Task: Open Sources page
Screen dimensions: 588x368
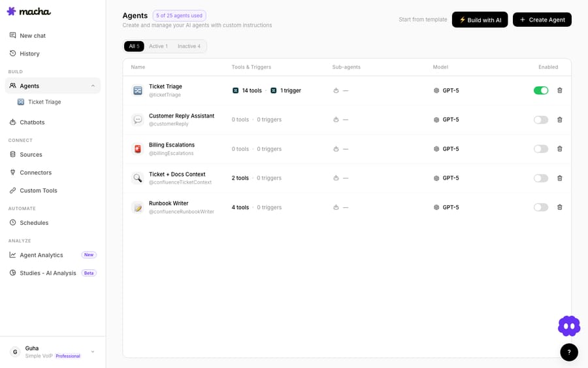Action: click(x=53, y=154)
